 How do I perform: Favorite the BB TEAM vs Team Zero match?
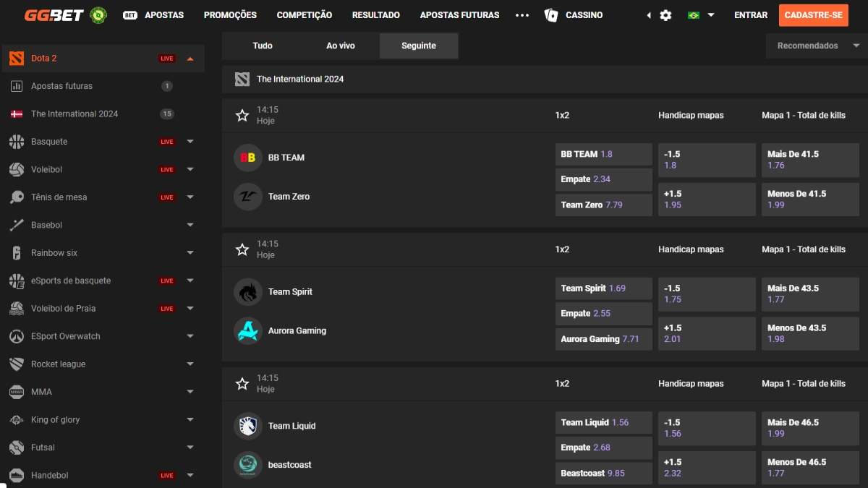pos(242,116)
